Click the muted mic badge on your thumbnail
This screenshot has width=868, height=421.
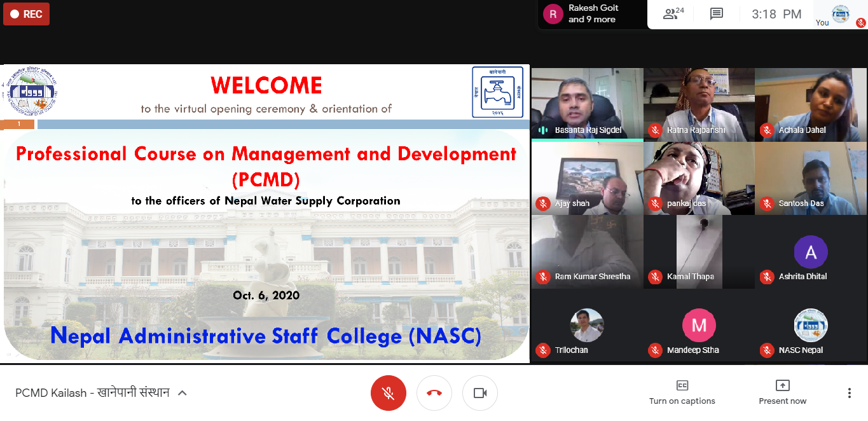click(860, 23)
